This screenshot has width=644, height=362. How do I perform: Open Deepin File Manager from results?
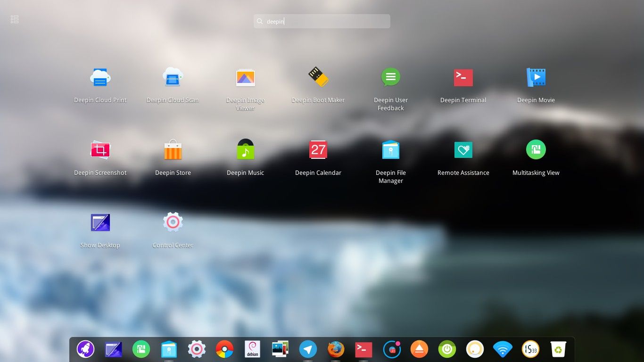point(391,150)
